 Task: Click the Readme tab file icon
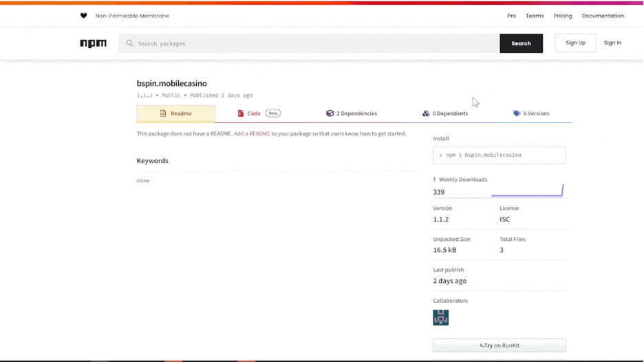(x=163, y=114)
